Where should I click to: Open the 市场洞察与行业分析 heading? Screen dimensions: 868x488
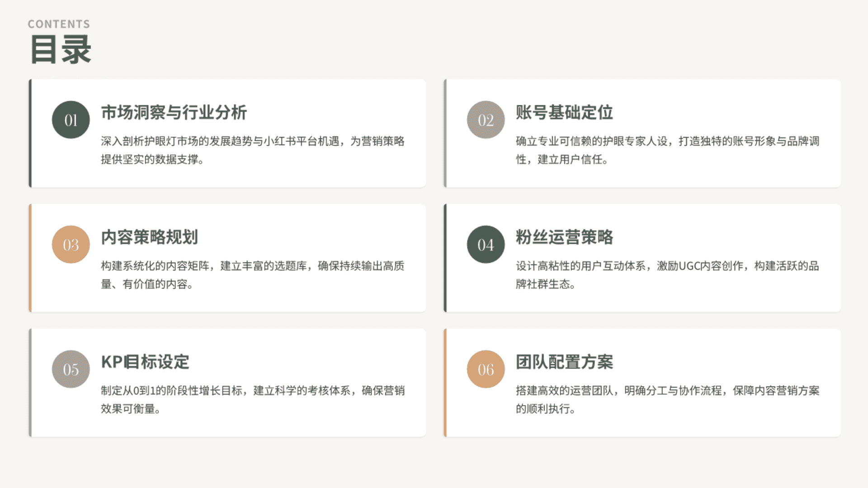(x=174, y=113)
